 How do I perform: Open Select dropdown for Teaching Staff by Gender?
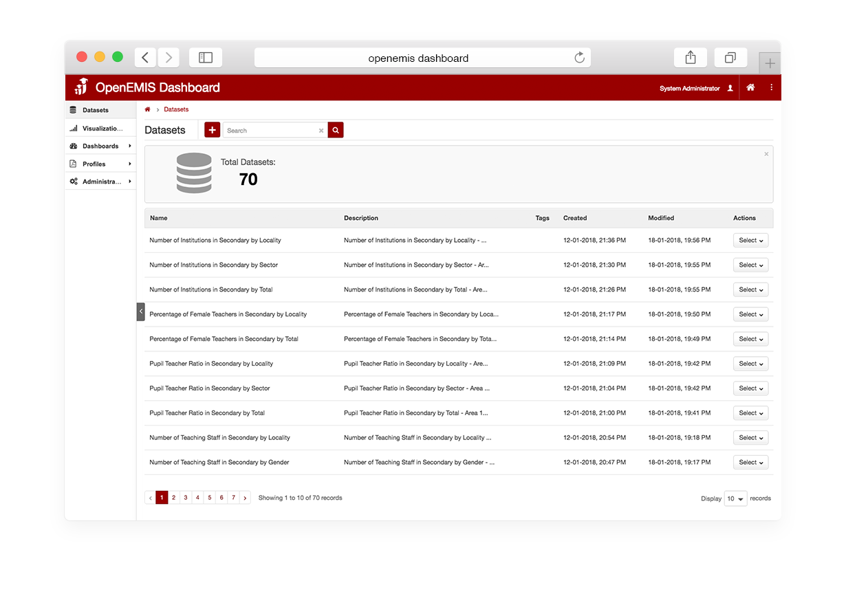(x=751, y=463)
